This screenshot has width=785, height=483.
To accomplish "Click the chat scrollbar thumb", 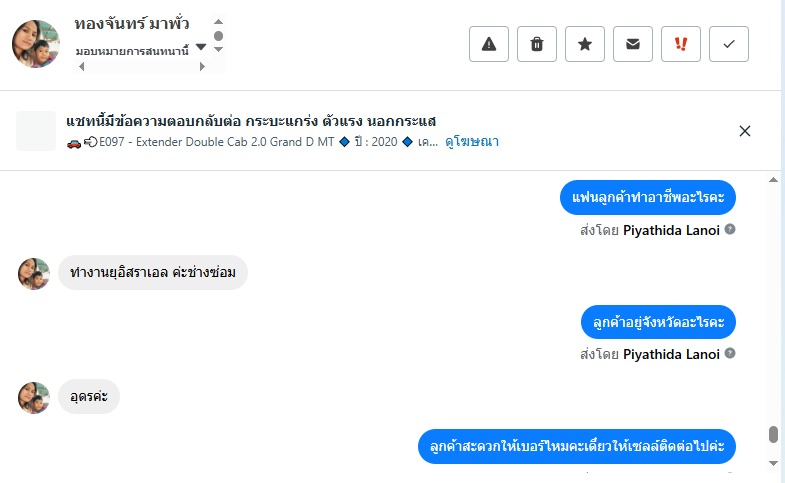I will pyautogui.click(x=773, y=435).
